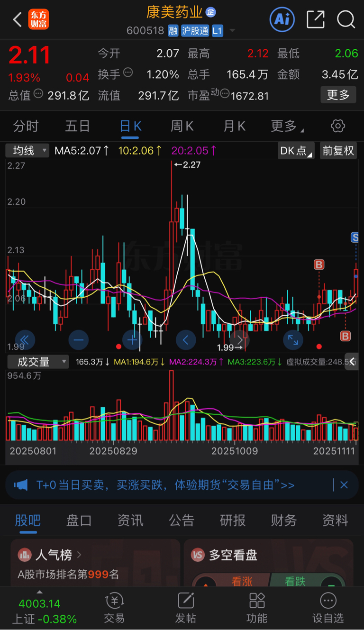
Task: Tap the 换手 info bubble icon
Action: (128, 72)
